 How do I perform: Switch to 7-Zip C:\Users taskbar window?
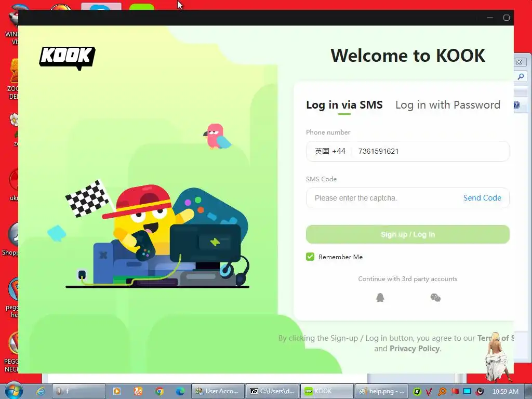[272, 391]
